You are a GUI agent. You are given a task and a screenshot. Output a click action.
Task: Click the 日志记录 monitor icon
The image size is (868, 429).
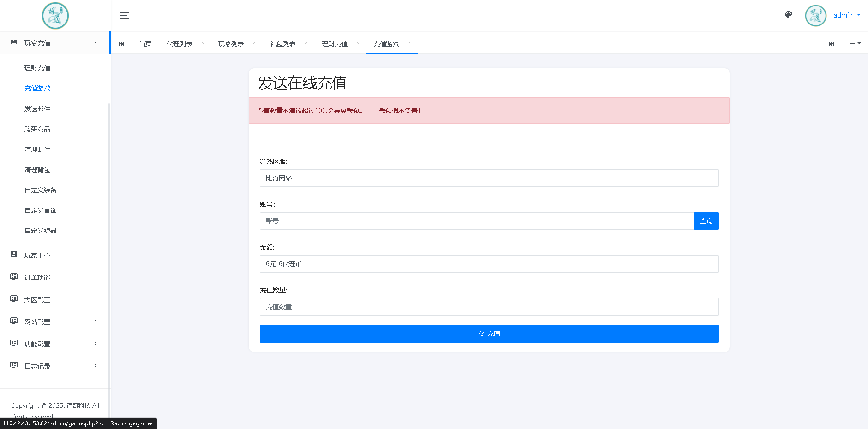[13, 365]
